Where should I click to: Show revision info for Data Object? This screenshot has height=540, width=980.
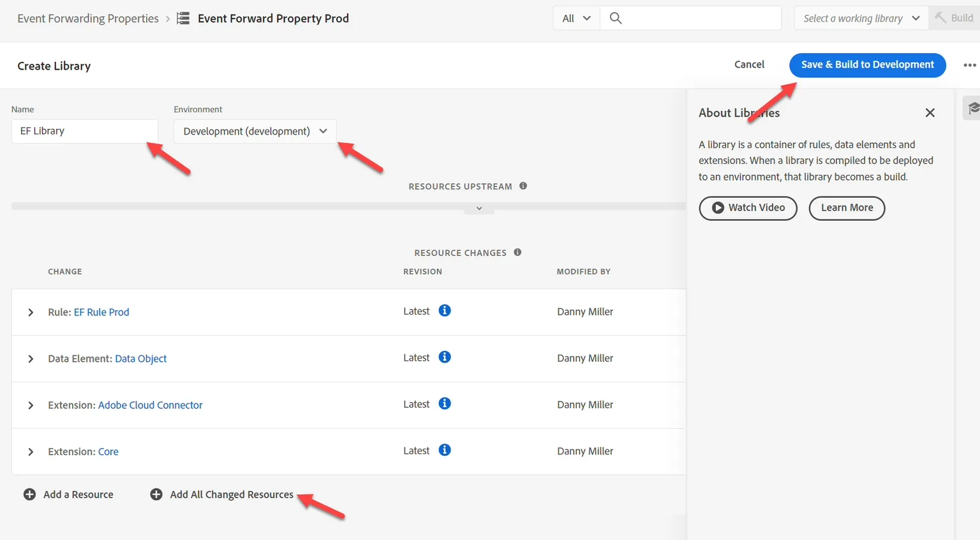coord(445,357)
